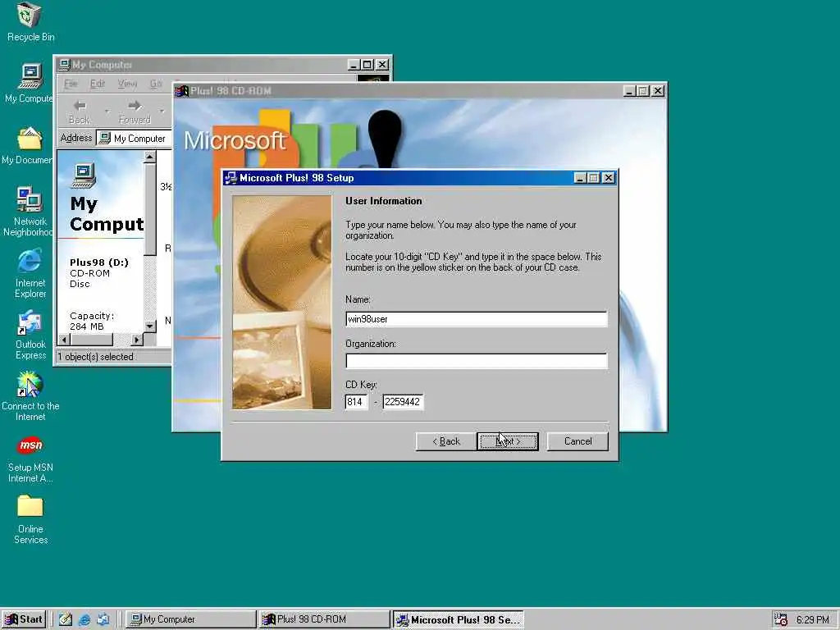Screen dimensions: 840x630
Task: Click the second CD Key field with 2259442
Action: tap(403, 402)
